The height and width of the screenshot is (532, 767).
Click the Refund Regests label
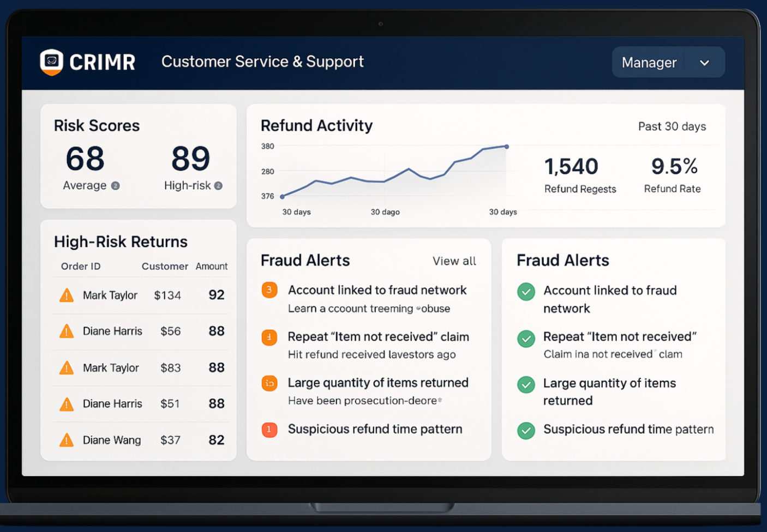580,189
